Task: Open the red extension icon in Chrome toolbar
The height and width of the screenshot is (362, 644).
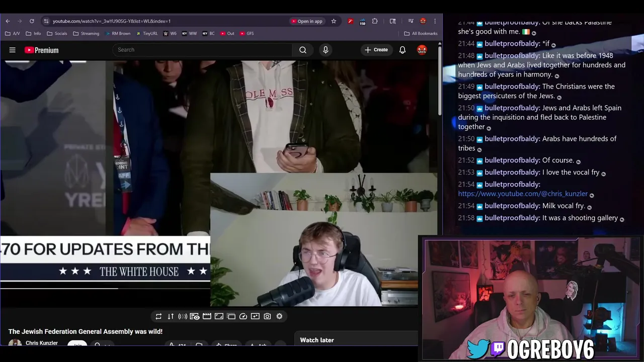Action: click(350, 21)
